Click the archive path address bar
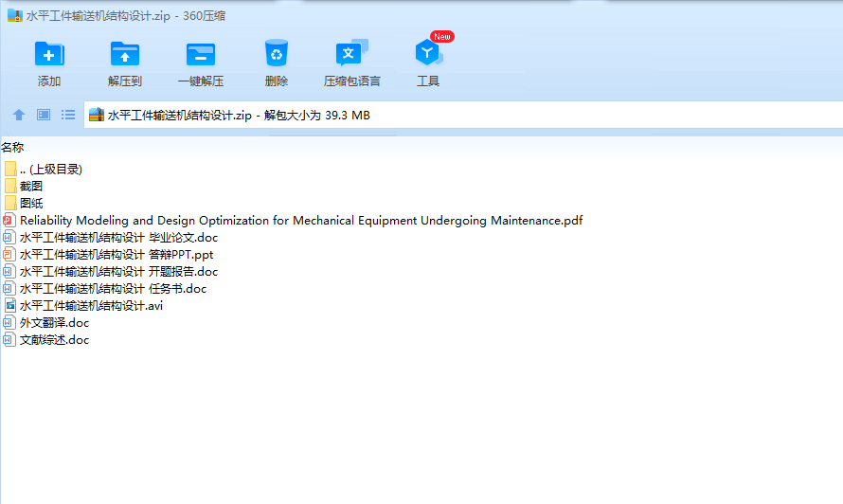The image size is (843, 504). point(463,115)
